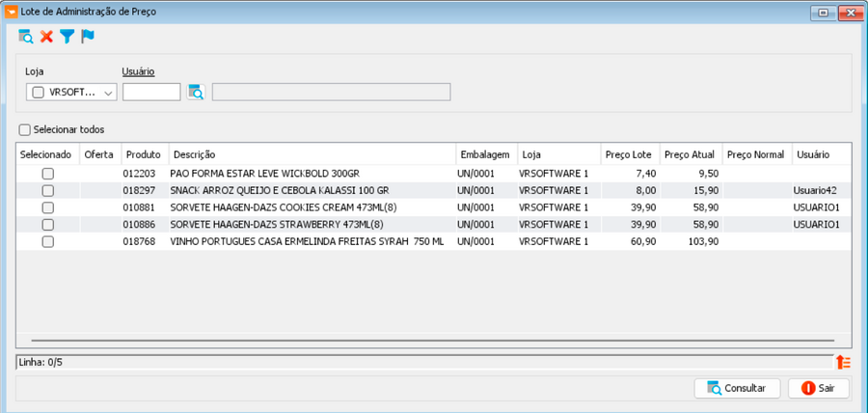Select checkbox for VINHO PORTUGUES row

(x=48, y=241)
